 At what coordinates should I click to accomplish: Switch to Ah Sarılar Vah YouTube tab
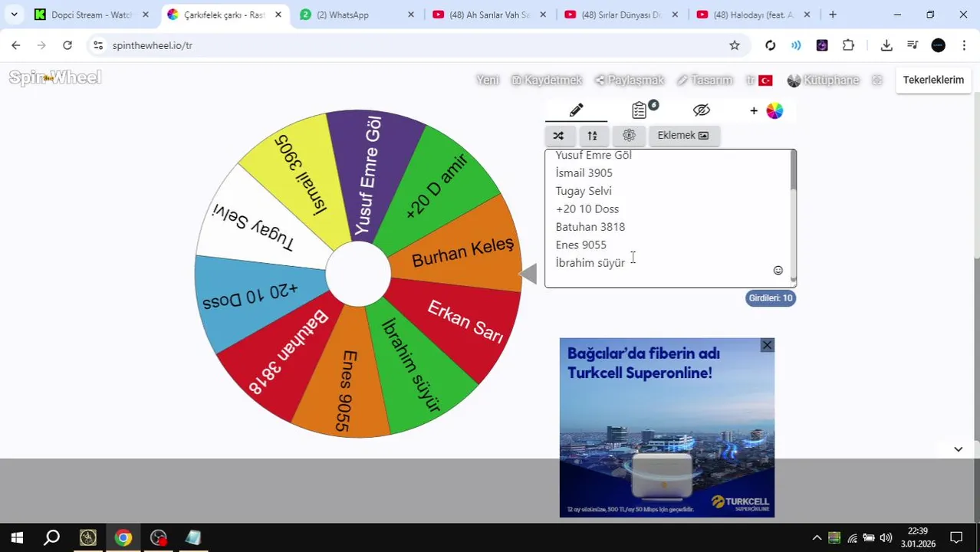click(x=491, y=15)
